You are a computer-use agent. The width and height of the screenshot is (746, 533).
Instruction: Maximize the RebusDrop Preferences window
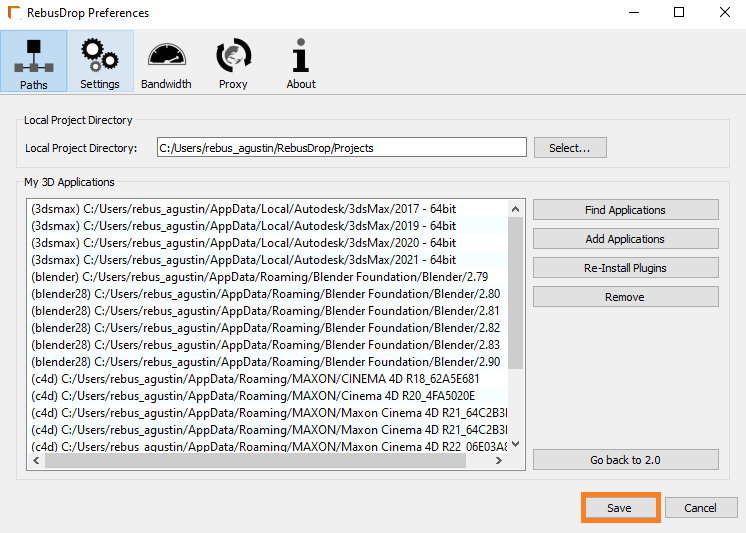(679, 12)
